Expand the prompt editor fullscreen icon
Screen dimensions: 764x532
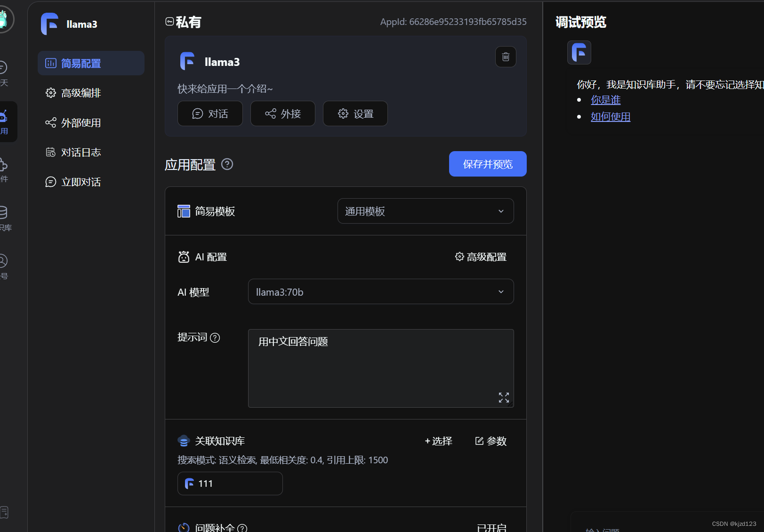point(504,397)
